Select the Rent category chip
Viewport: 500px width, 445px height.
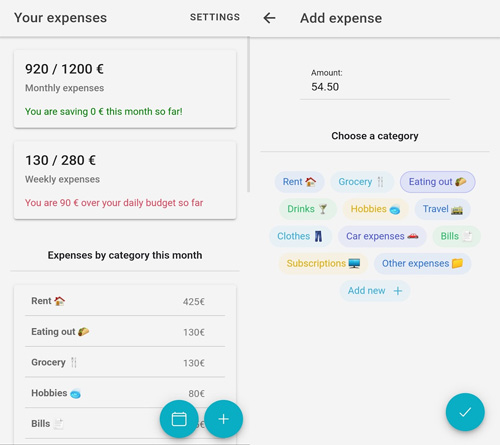(x=299, y=182)
